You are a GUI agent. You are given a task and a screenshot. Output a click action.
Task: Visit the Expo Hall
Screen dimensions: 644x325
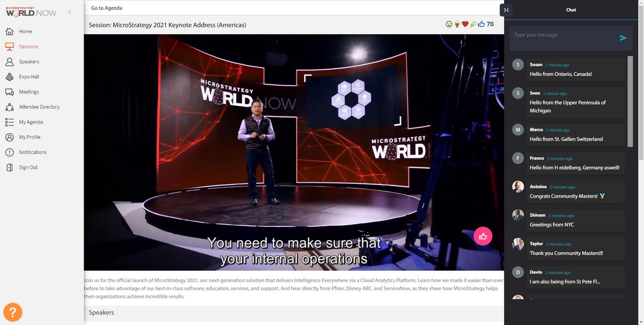click(x=29, y=77)
